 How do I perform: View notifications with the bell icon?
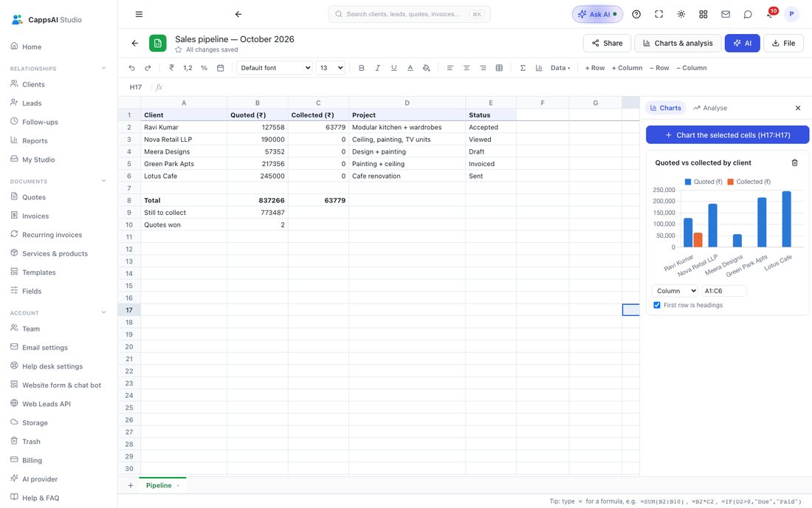tap(770, 15)
